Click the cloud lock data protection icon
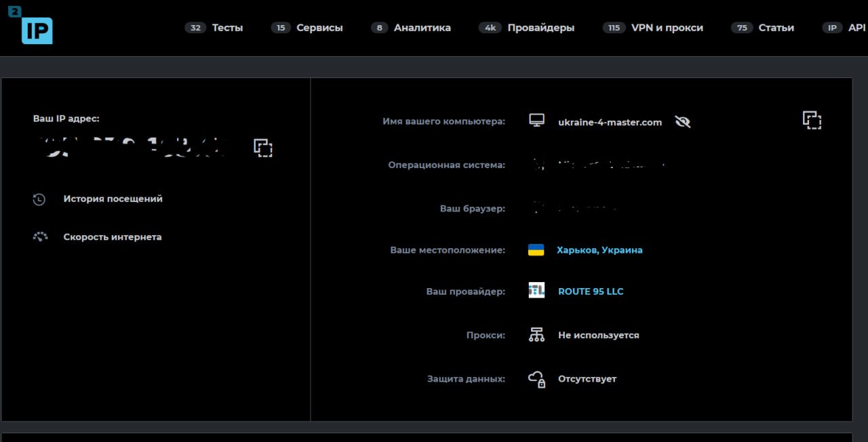The image size is (868, 442). pos(537,379)
